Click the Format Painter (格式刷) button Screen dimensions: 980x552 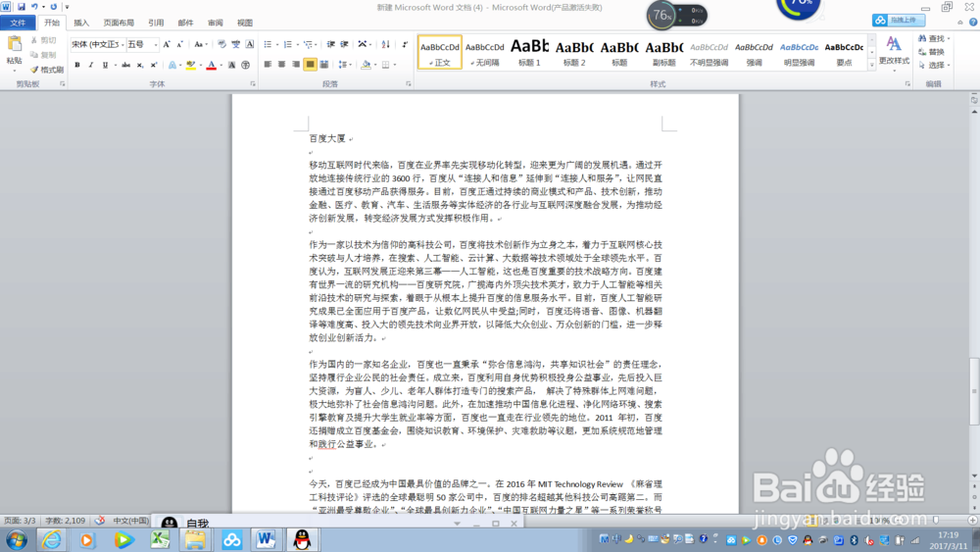pyautogui.click(x=47, y=70)
